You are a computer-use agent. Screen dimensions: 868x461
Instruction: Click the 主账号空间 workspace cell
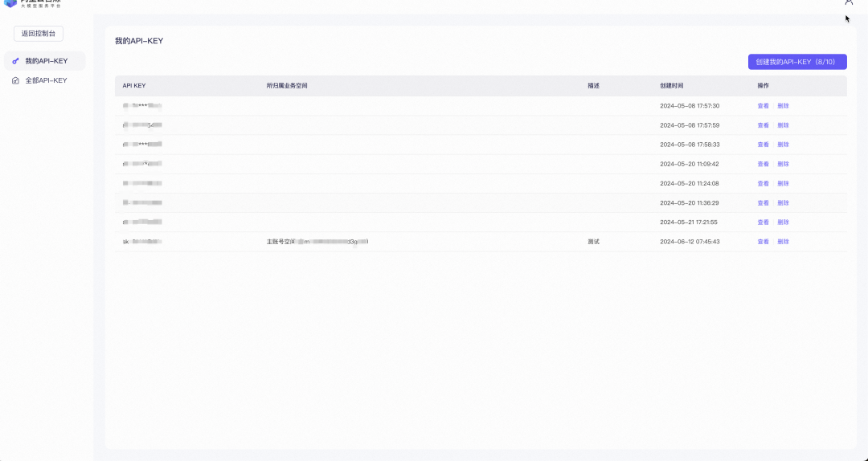tap(317, 241)
